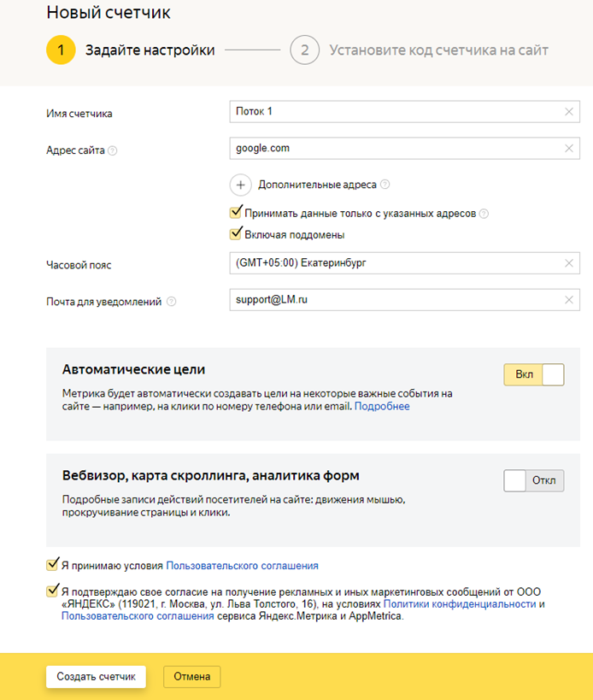
Task: Clear the site address field X icon
Action: (x=569, y=149)
